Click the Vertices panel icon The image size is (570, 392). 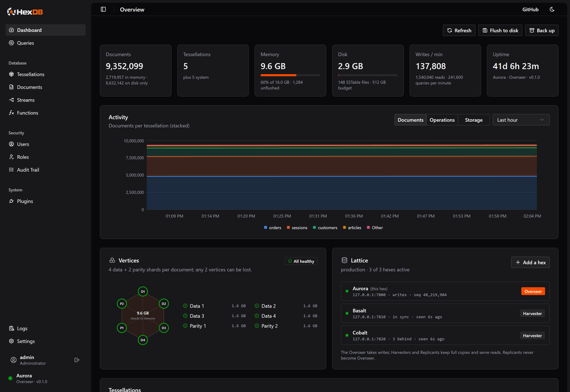click(112, 260)
